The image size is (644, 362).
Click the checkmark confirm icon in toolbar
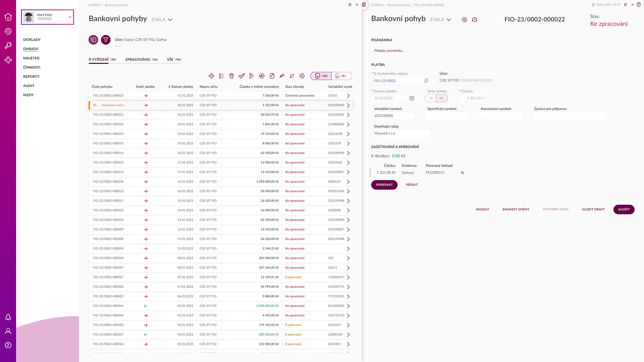tap(242, 76)
